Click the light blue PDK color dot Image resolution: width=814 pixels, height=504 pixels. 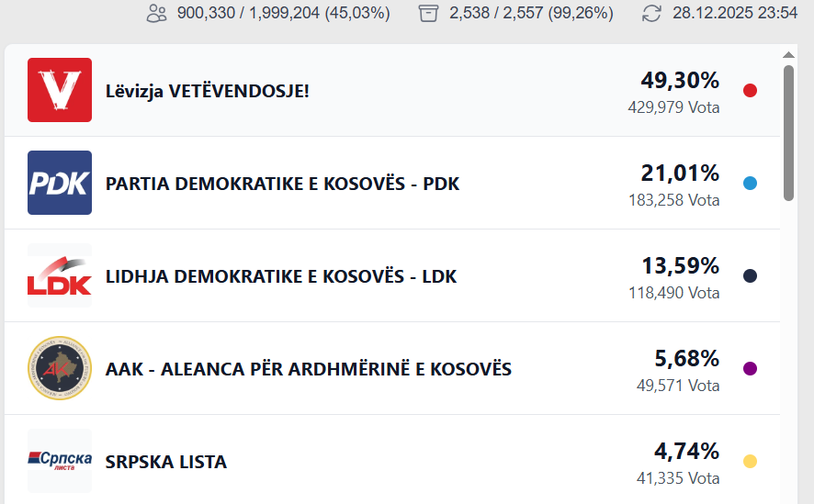click(750, 184)
